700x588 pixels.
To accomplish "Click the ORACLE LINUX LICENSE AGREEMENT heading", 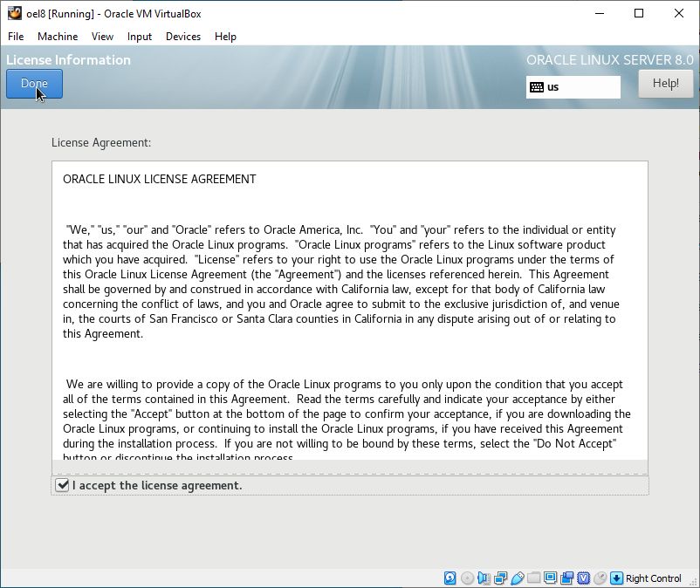I will (x=160, y=179).
